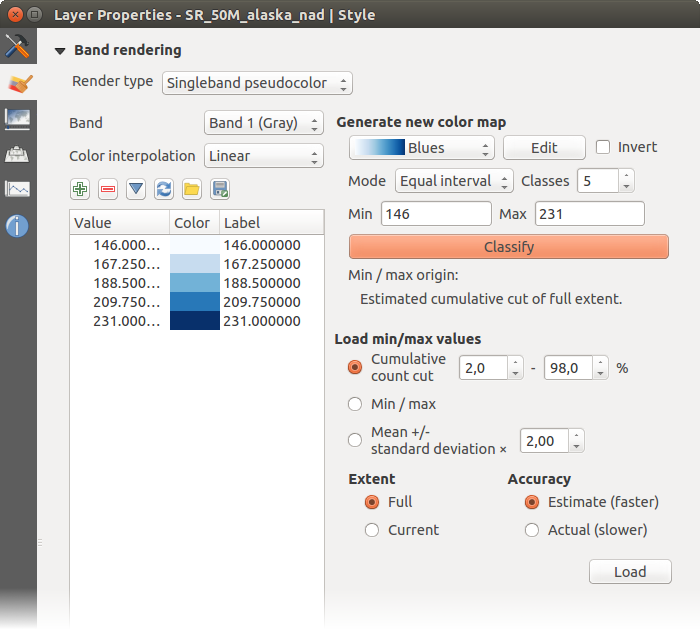Select Current extent option
Screen dimensions: 700x630
pyautogui.click(x=372, y=530)
